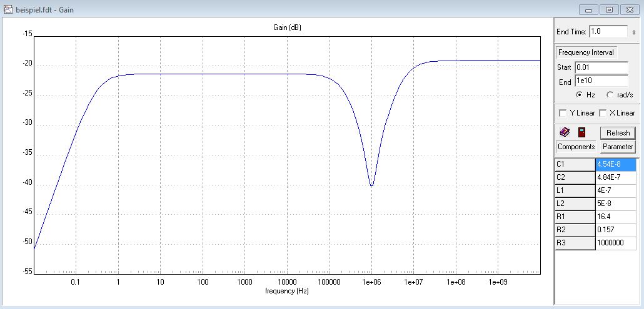This screenshot has width=644, height=309.
Task: Minimize the beispiel.fdt Gain window
Action: pyautogui.click(x=588, y=10)
